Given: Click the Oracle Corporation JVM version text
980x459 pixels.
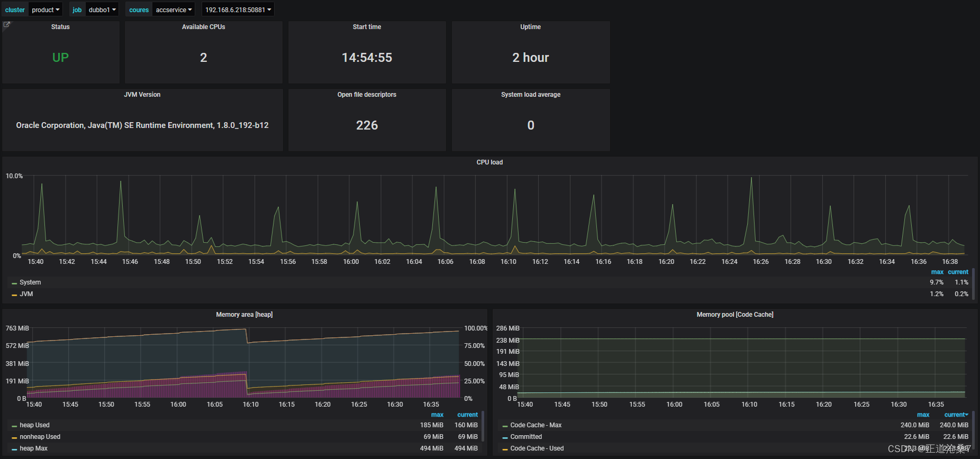Looking at the screenshot, I should click(x=142, y=125).
